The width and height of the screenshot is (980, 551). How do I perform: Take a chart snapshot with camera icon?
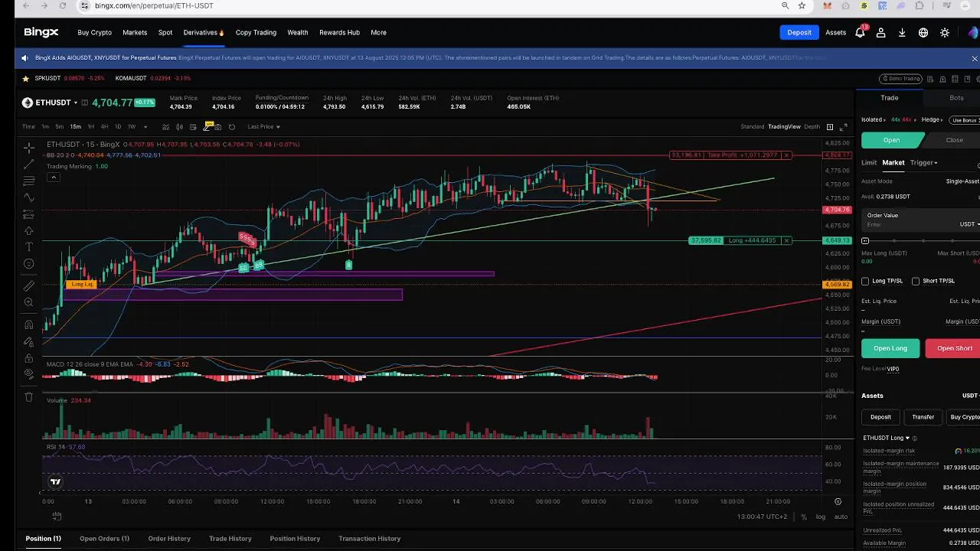[218, 126]
